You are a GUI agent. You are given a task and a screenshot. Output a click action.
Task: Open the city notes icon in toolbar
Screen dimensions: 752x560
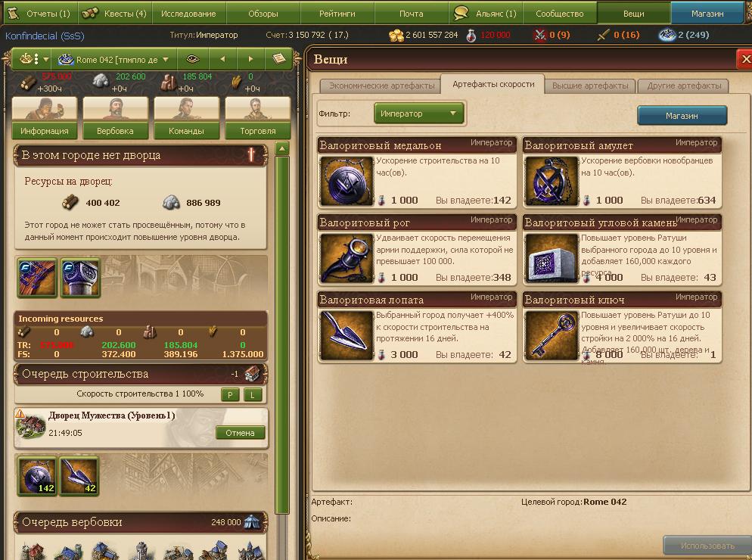279,60
